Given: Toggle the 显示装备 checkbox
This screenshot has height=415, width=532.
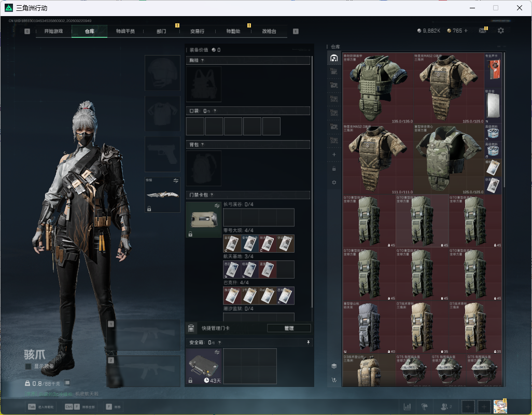Looking at the screenshot, I should click(28, 366).
